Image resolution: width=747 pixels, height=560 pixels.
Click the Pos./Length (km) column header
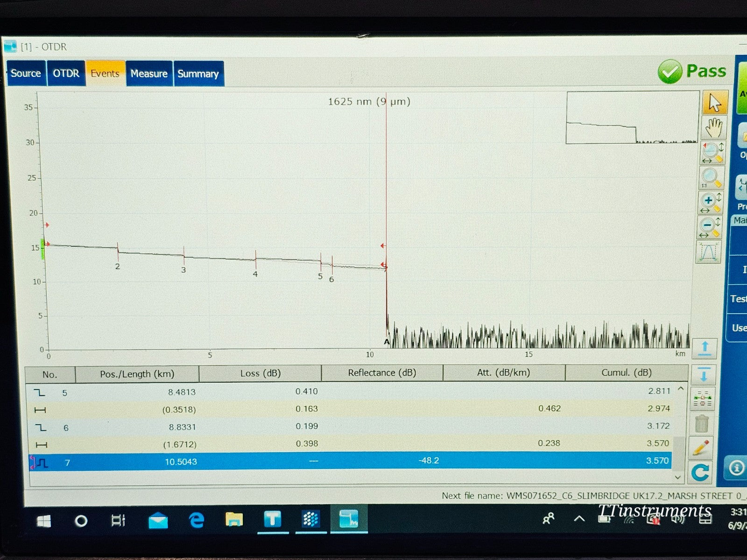[137, 374]
